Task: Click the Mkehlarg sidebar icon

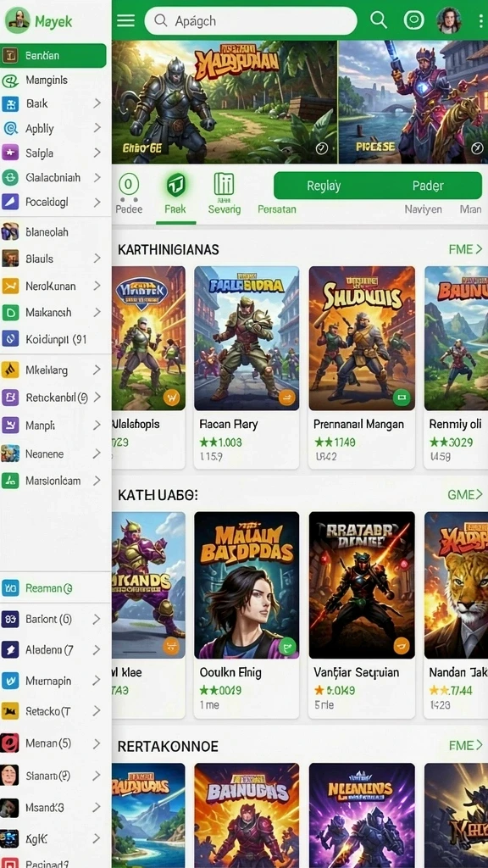Action: point(10,370)
